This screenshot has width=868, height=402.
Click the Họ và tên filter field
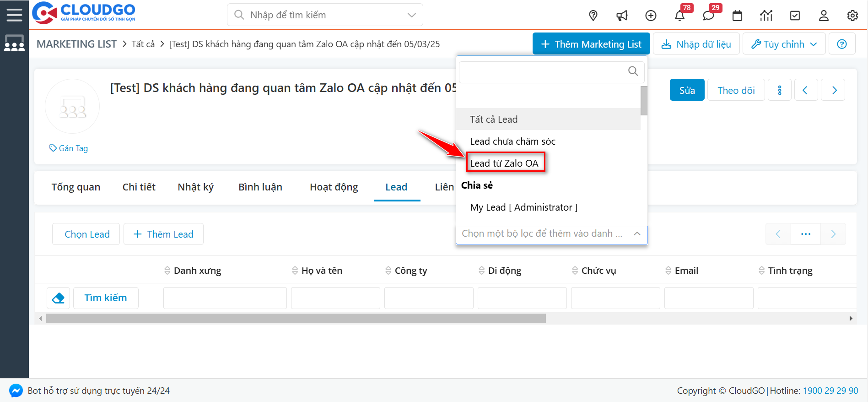335,298
